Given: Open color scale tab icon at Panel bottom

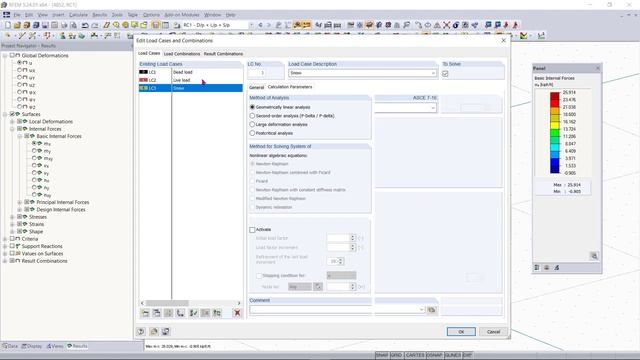Looking at the screenshot, I should click(537, 268).
